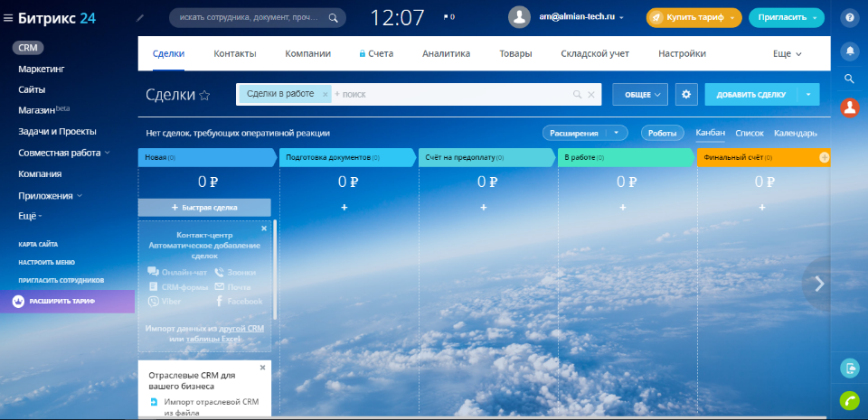Click the ПРИГЛАСИТЬ СОТРУДНИКОВ link

coord(61,281)
